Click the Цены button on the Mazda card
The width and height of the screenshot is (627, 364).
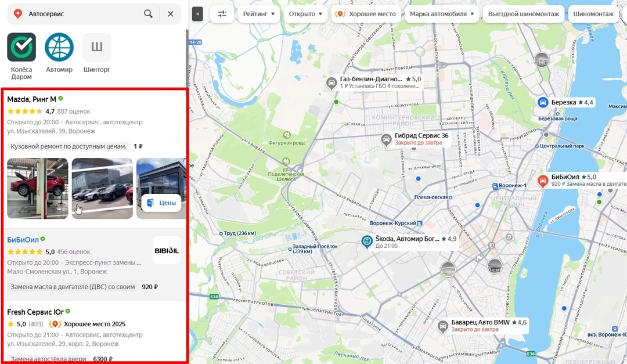(x=161, y=203)
